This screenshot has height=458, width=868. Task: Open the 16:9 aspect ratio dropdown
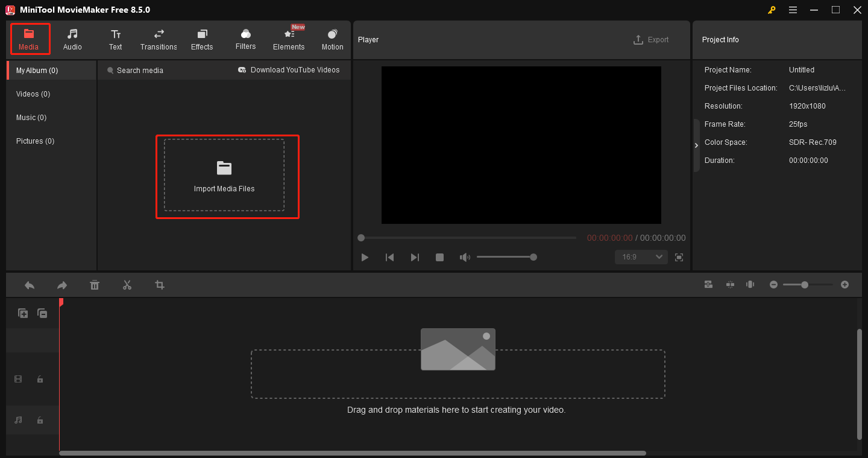tap(641, 256)
